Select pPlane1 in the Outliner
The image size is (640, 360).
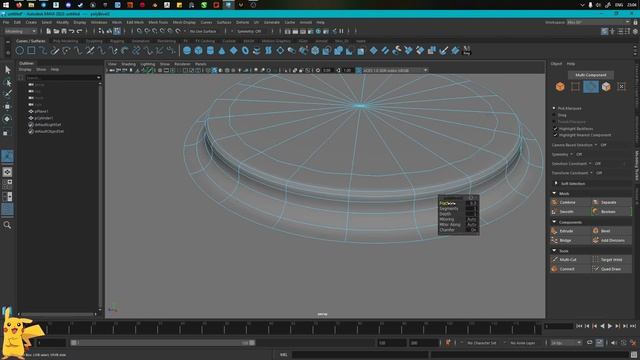(x=41, y=111)
